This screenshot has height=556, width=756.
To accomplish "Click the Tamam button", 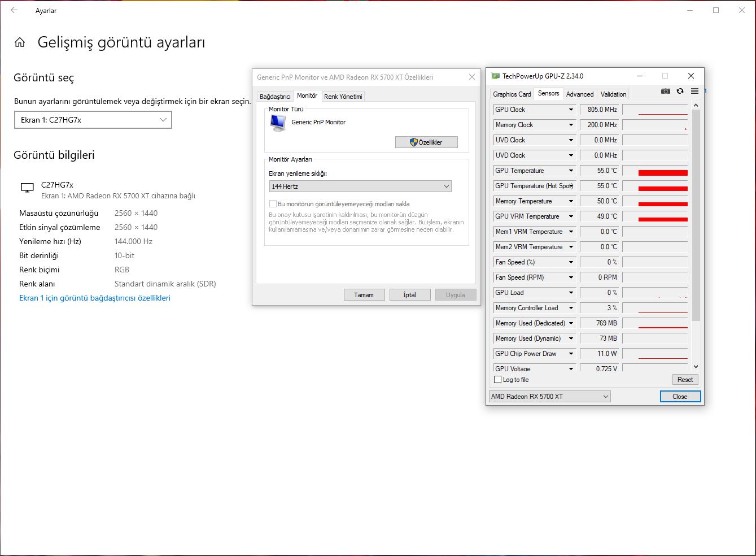I will point(364,295).
